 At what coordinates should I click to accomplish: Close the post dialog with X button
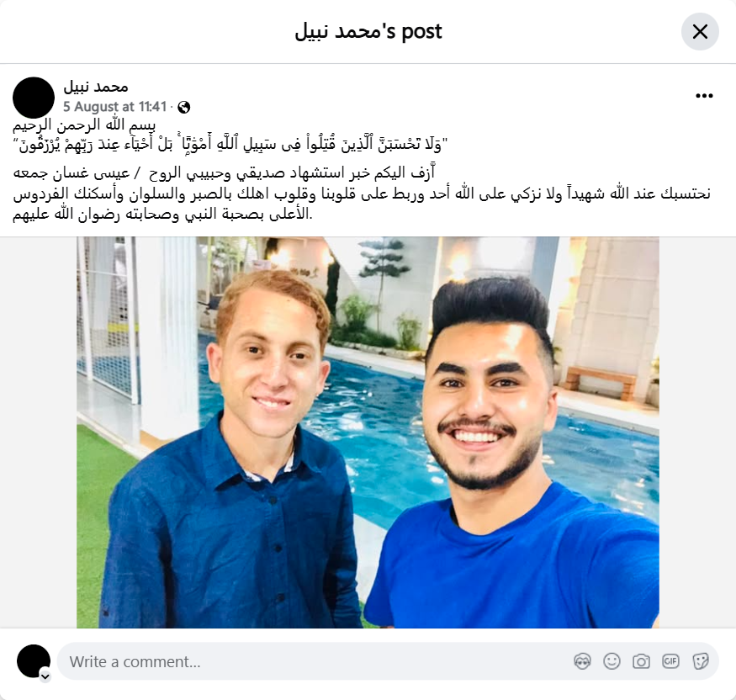pos(700,32)
